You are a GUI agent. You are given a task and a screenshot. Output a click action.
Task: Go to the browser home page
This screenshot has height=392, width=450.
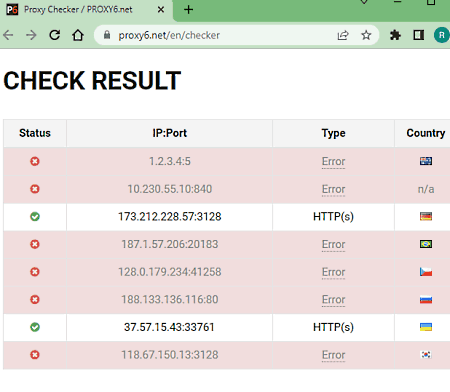click(x=78, y=35)
